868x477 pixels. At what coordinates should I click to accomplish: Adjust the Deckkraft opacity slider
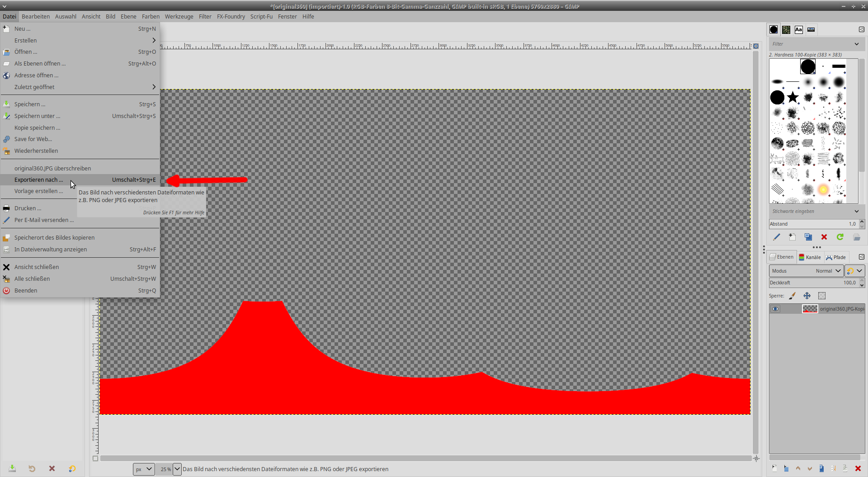click(x=813, y=283)
